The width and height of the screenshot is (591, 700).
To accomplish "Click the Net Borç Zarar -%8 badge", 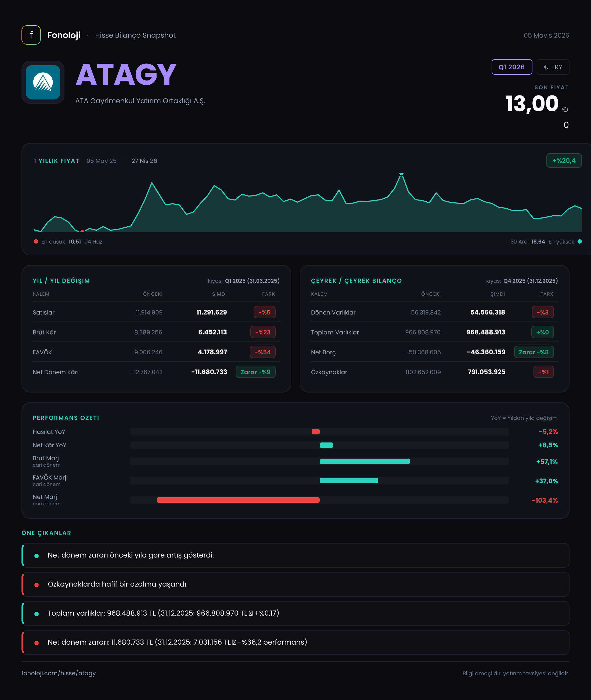I will pyautogui.click(x=534, y=352).
